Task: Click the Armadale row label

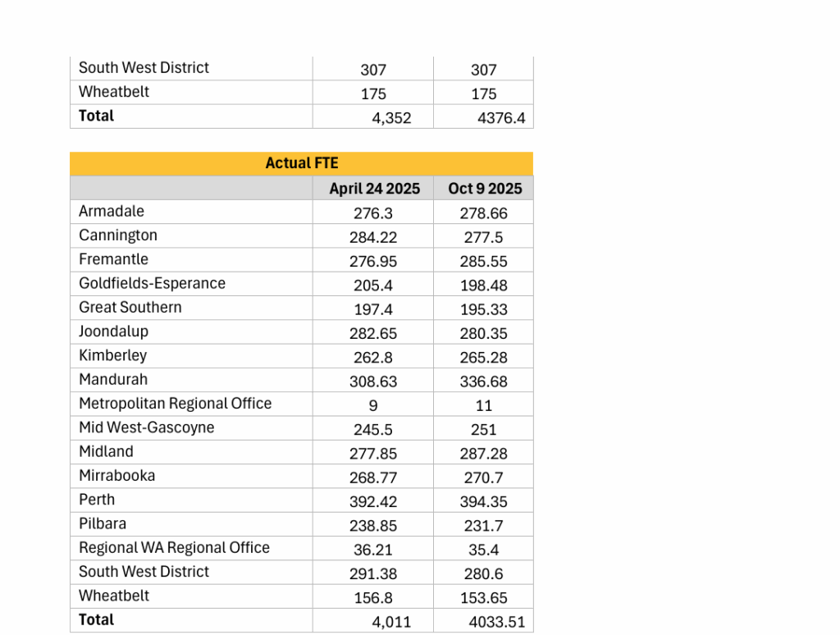Action: (x=112, y=212)
